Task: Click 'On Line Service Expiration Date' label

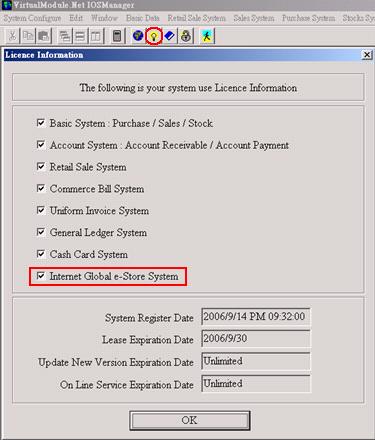Action: pos(127,385)
